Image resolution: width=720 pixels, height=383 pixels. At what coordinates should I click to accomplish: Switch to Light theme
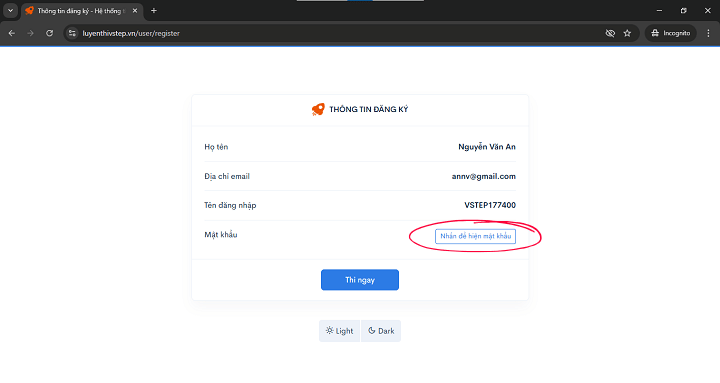pos(340,331)
